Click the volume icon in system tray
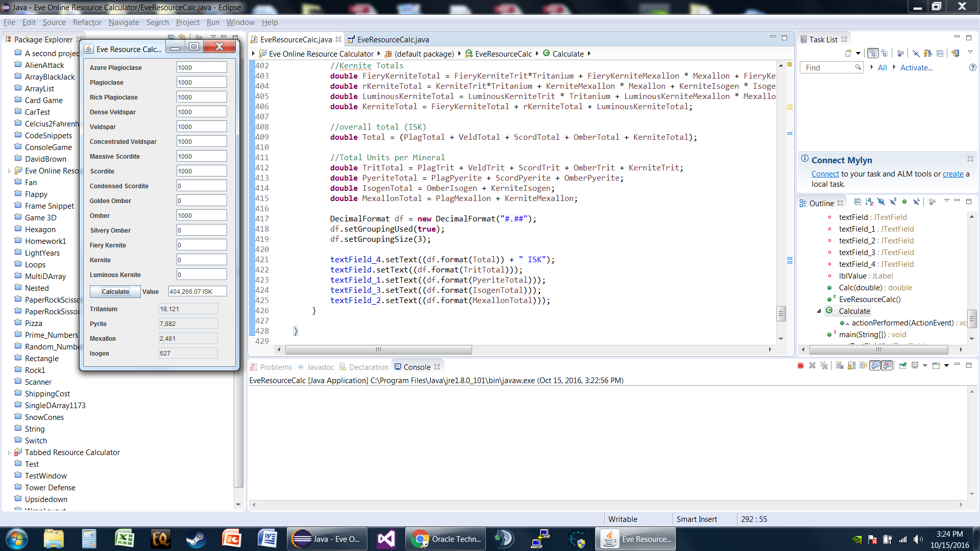Image resolution: width=980 pixels, height=551 pixels. tap(918, 539)
